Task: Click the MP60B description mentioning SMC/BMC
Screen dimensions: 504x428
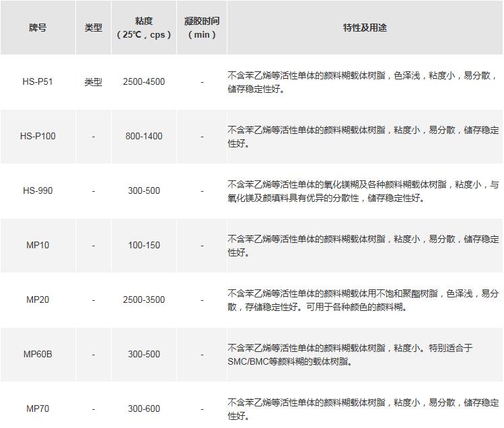Action: click(x=350, y=355)
